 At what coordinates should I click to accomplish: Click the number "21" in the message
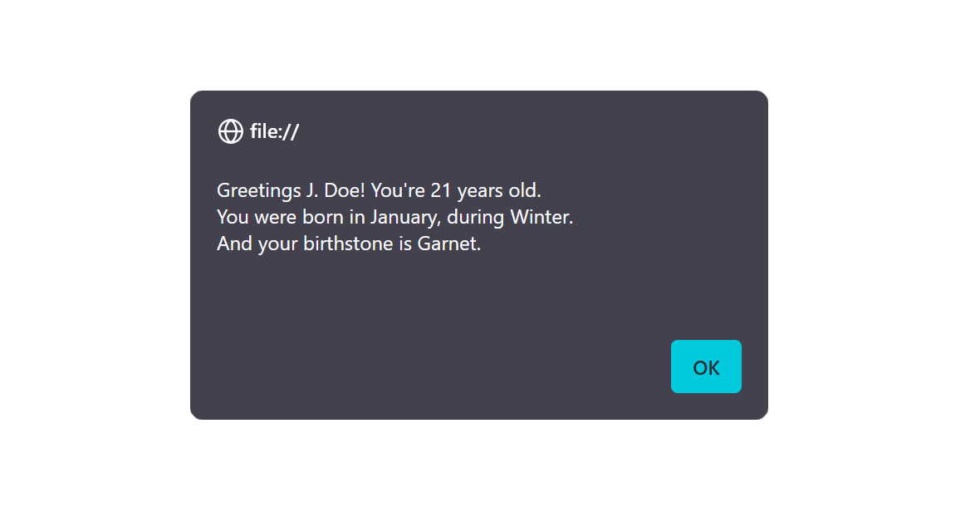pos(441,190)
